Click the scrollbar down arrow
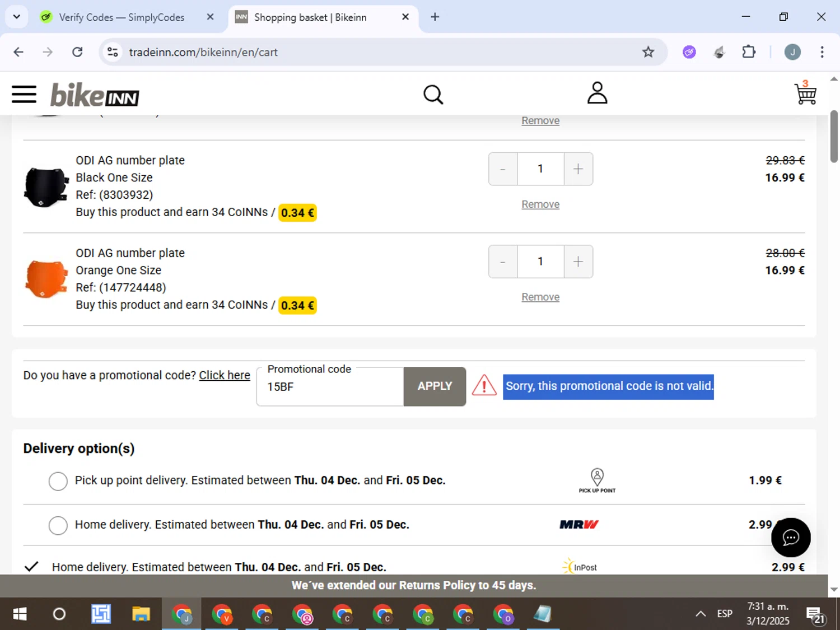 pyautogui.click(x=834, y=589)
